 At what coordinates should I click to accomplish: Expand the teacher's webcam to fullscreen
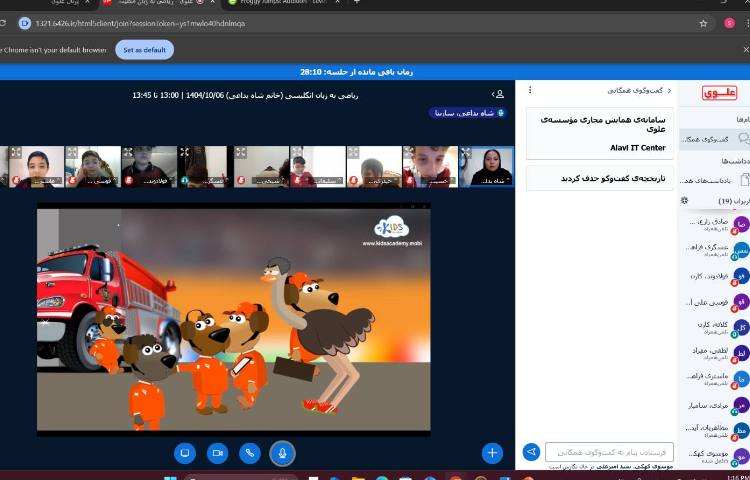[468, 153]
